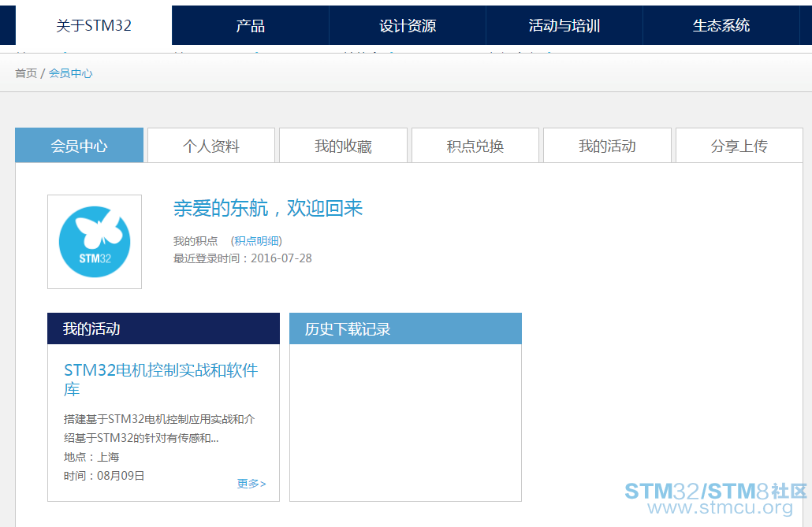812x527 pixels.
Task: Click the STM32 butterfly avatar image
Action: tap(95, 242)
